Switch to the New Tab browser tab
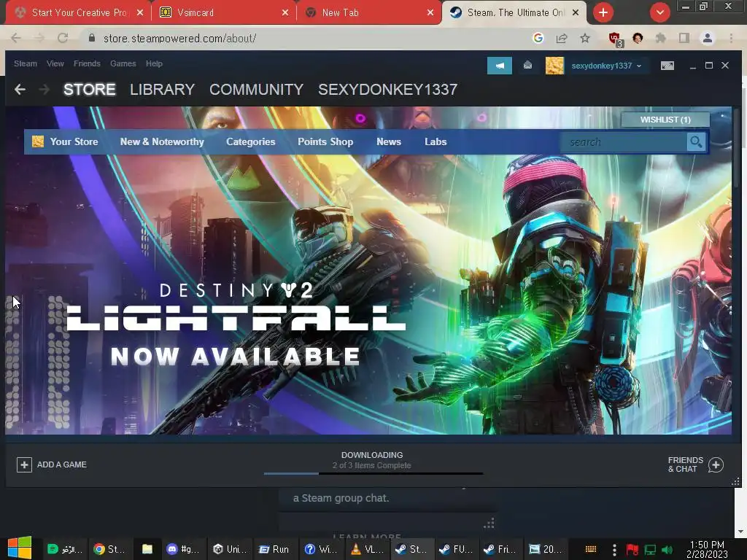Viewport: 747px width, 560px height. tap(368, 12)
